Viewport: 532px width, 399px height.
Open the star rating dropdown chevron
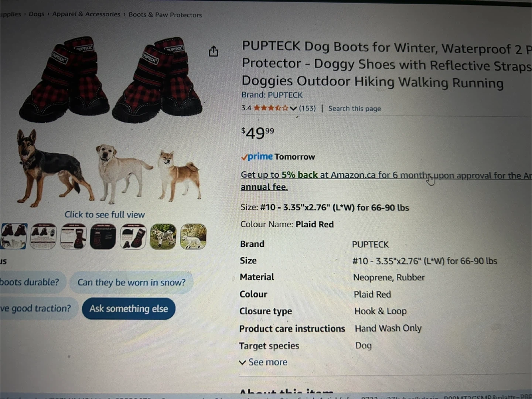click(293, 108)
